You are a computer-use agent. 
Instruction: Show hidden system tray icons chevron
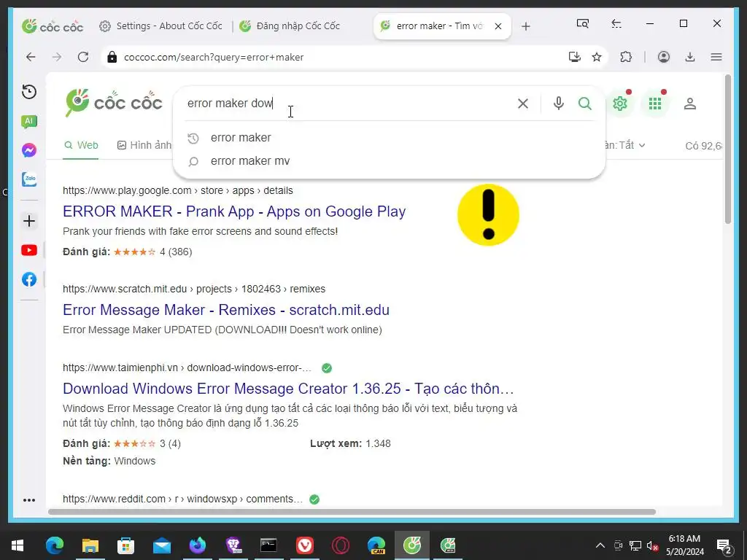[600, 545]
